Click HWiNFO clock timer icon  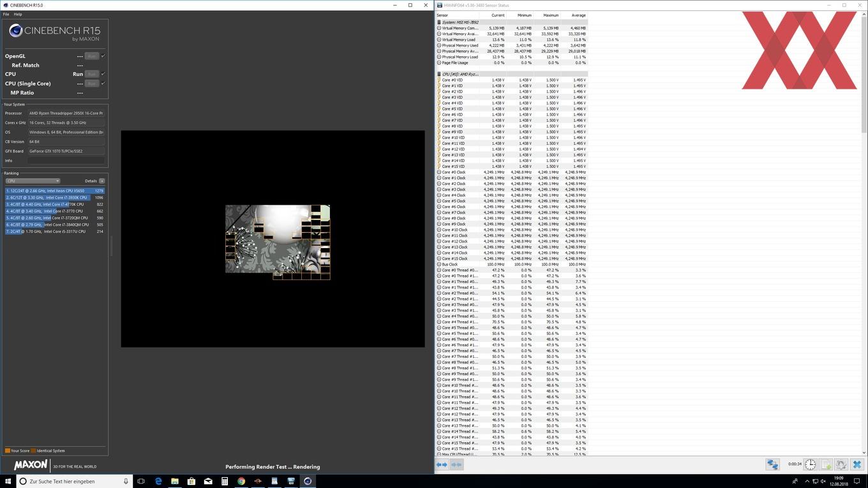click(810, 464)
